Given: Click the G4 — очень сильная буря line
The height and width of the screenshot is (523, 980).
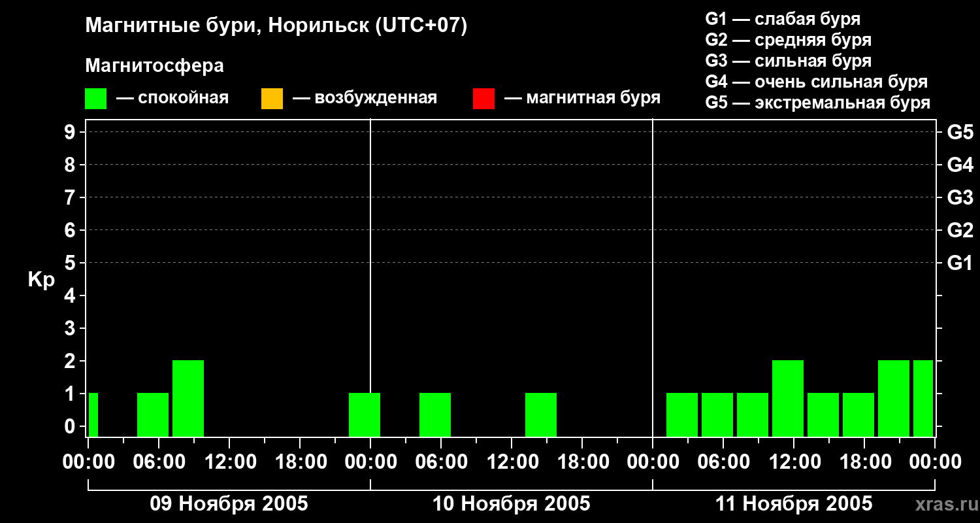Looking at the screenshot, I should [817, 82].
